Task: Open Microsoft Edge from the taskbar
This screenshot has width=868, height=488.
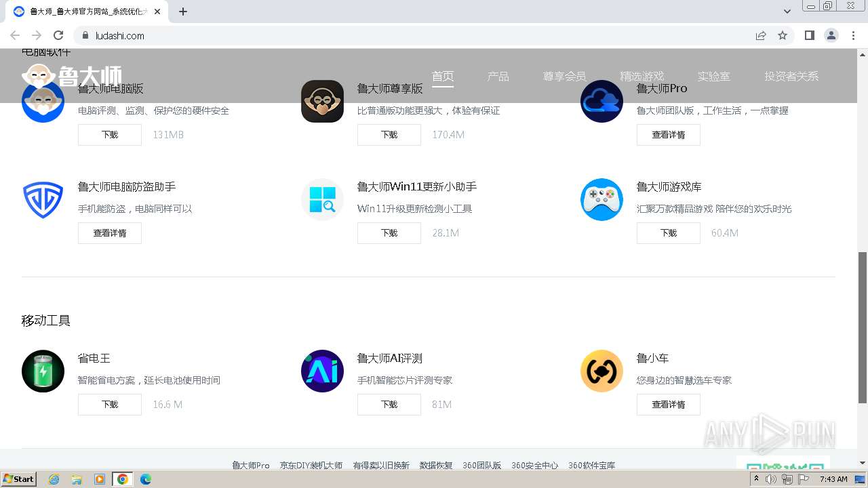Action: (x=145, y=479)
